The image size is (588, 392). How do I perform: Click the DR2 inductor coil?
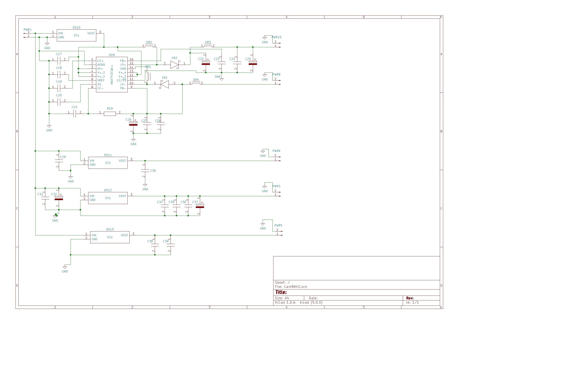click(149, 46)
